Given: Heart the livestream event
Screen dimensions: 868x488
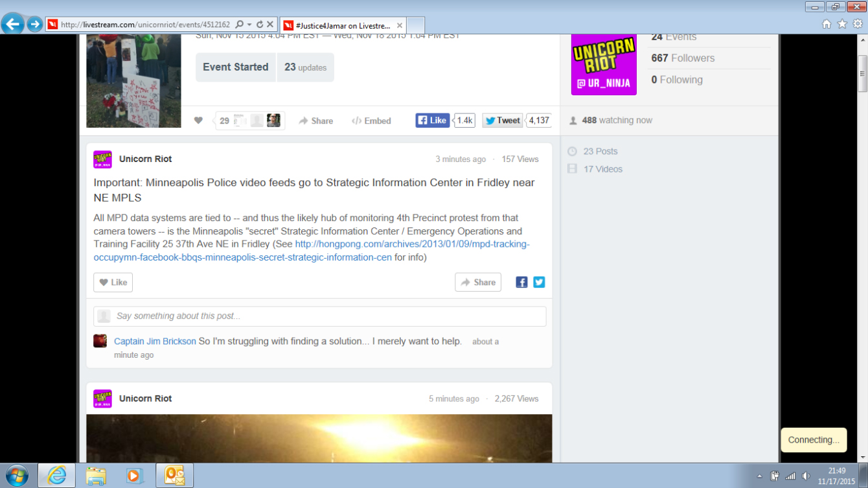Looking at the screenshot, I should tap(198, 120).
